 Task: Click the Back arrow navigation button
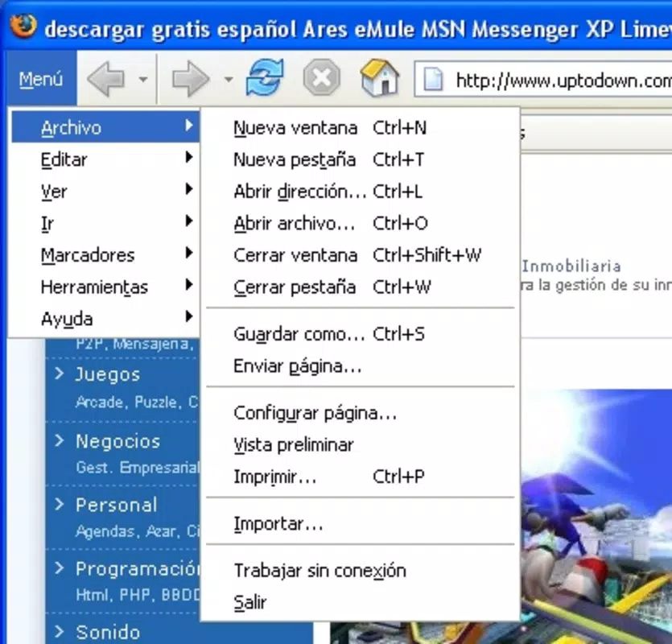(x=105, y=79)
